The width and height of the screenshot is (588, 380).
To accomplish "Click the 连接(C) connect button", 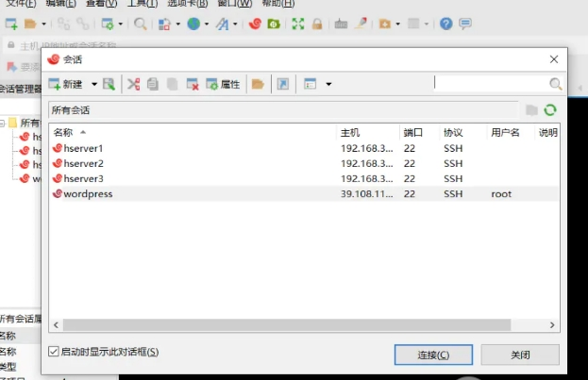I will click(x=432, y=355).
